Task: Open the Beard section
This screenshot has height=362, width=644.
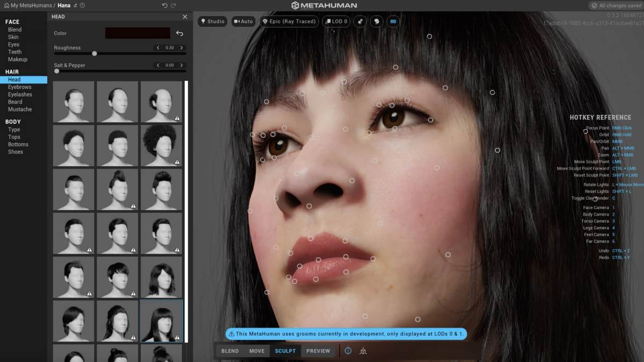Action: 15,102
